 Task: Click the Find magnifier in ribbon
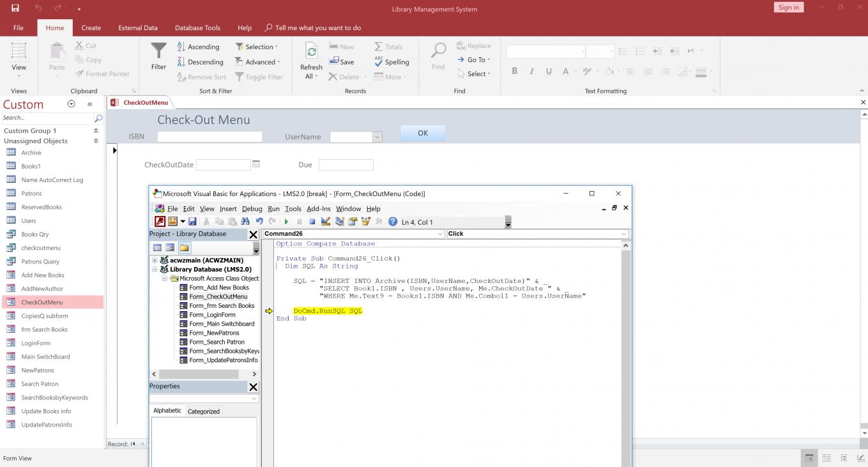438,50
